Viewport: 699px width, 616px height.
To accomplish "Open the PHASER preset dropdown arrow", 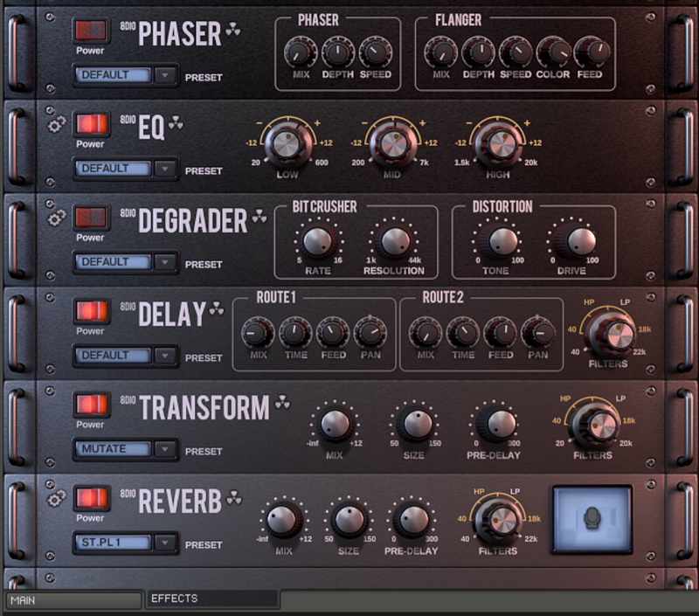I will coord(165,75).
